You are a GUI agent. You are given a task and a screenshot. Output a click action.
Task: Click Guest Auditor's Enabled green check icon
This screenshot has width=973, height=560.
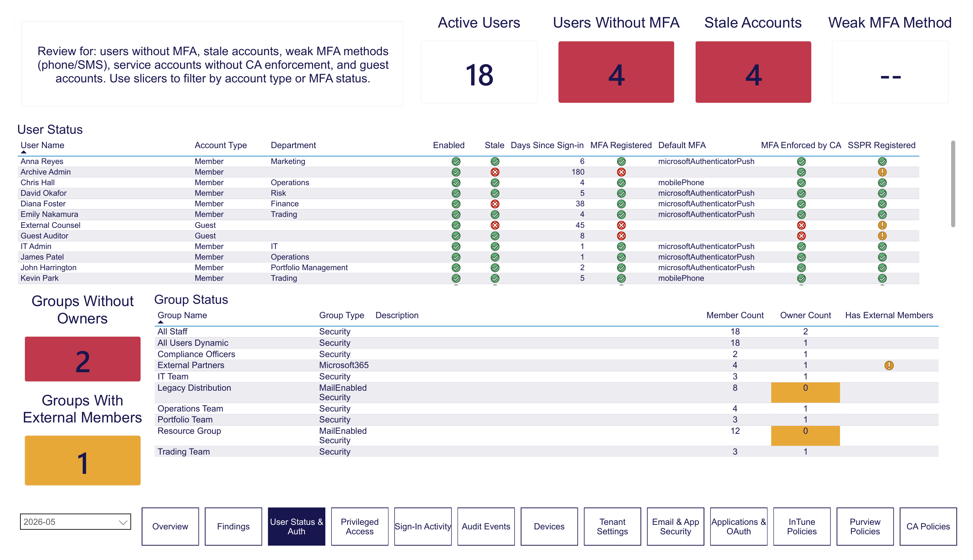(x=456, y=236)
